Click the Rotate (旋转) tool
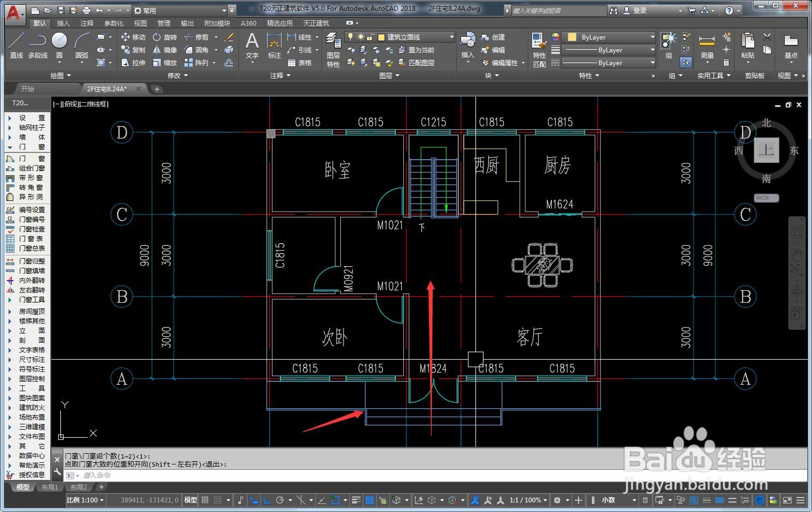The height and width of the screenshot is (512, 812). 165,37
